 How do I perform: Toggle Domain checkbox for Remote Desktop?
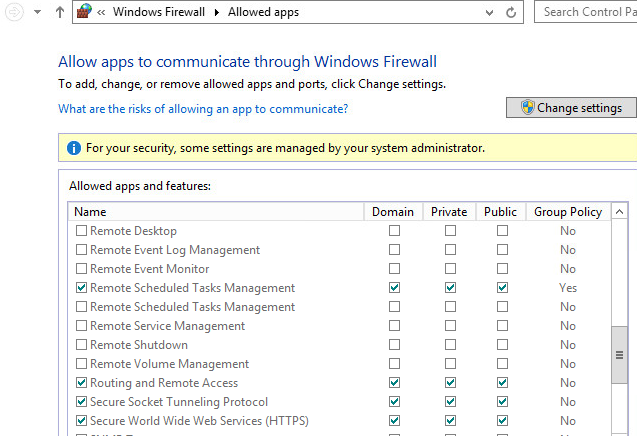[394, 231]
